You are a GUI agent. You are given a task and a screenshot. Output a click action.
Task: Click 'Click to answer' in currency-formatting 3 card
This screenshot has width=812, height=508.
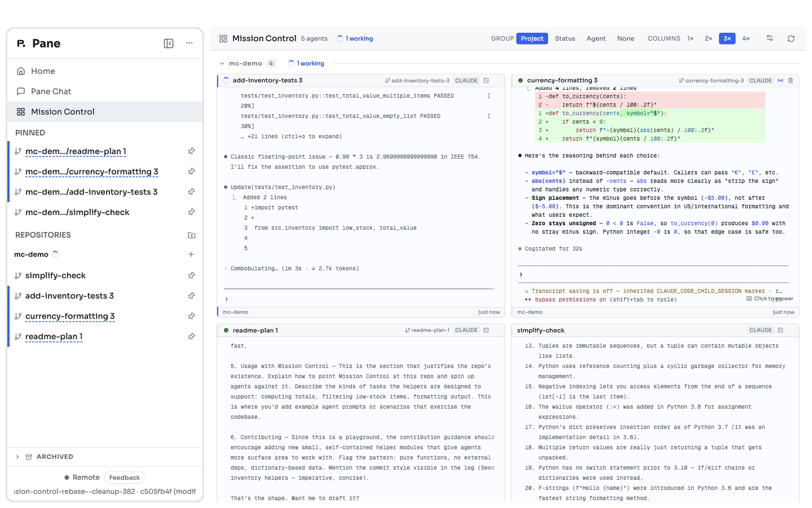pos(770,299)
